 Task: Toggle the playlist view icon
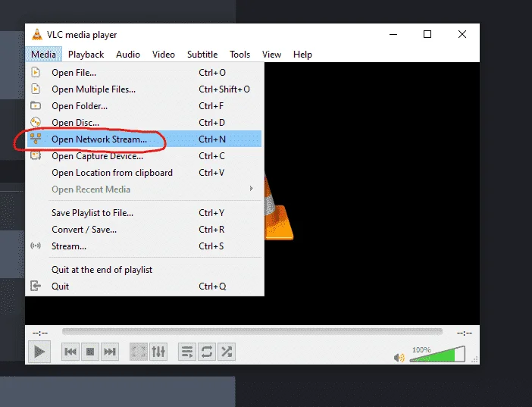[187, 352]
